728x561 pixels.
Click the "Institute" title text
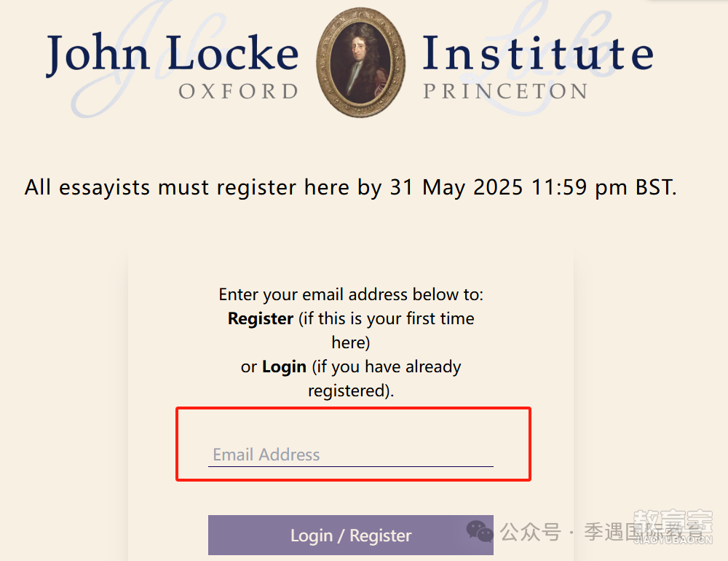538,53
